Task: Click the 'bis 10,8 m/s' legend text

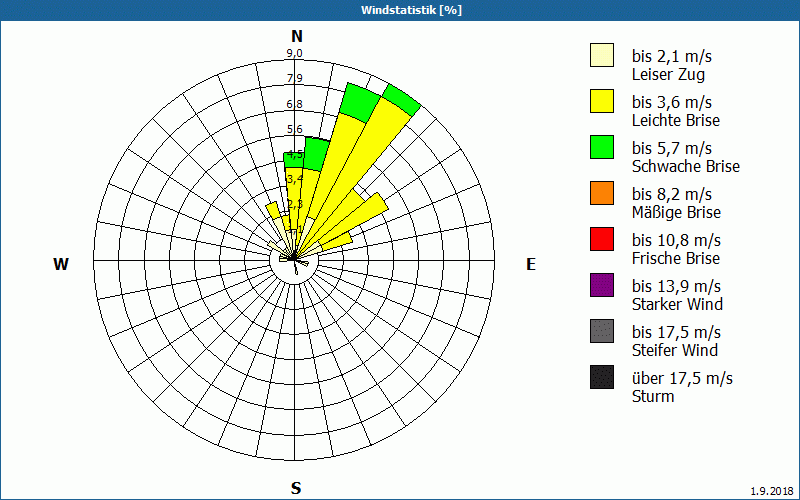Action: (676, 240)
